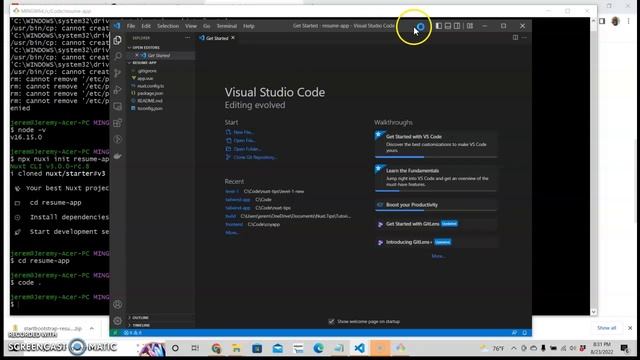
Task: Open the View menu
Action: [191, 26]
